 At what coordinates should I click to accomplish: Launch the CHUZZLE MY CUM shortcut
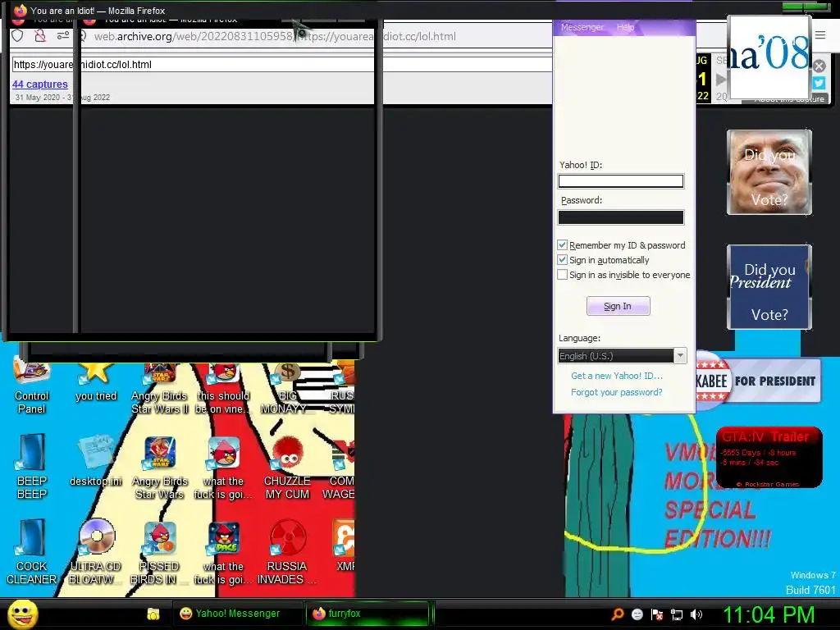(287, 467)
